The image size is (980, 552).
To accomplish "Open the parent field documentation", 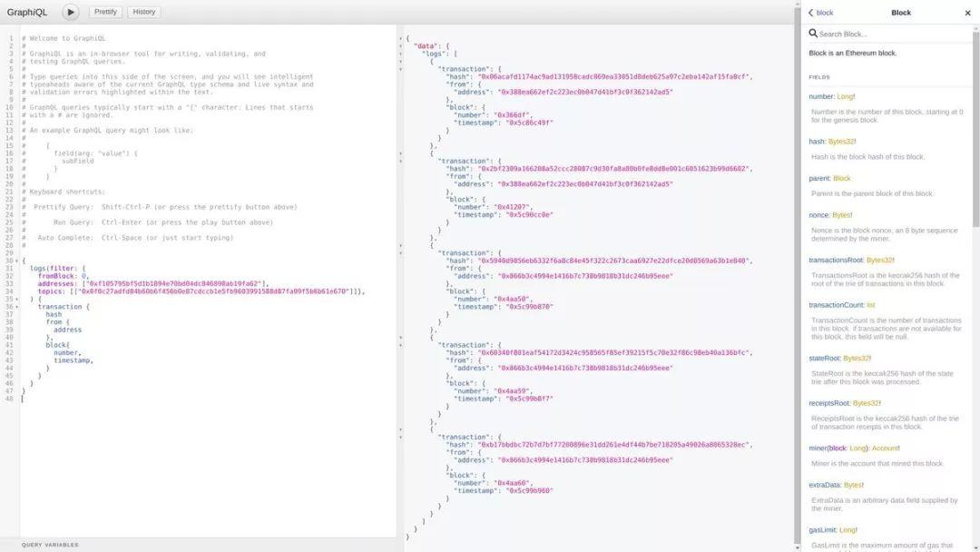I will point(819,178).
